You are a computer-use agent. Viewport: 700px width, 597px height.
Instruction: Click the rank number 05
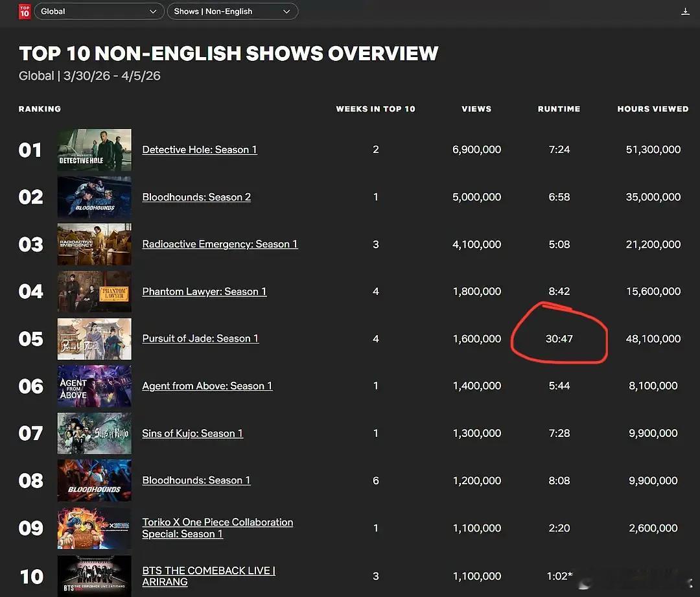(x=31, y=339)
